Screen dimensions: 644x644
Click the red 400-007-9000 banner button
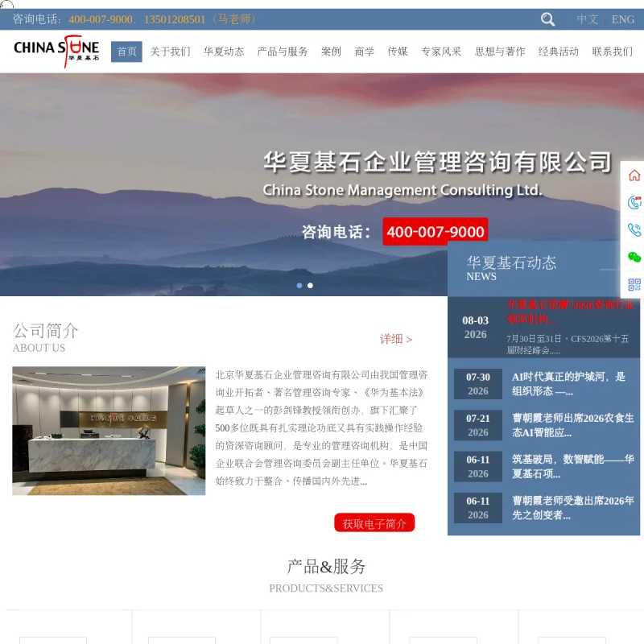tap(436, 232)
